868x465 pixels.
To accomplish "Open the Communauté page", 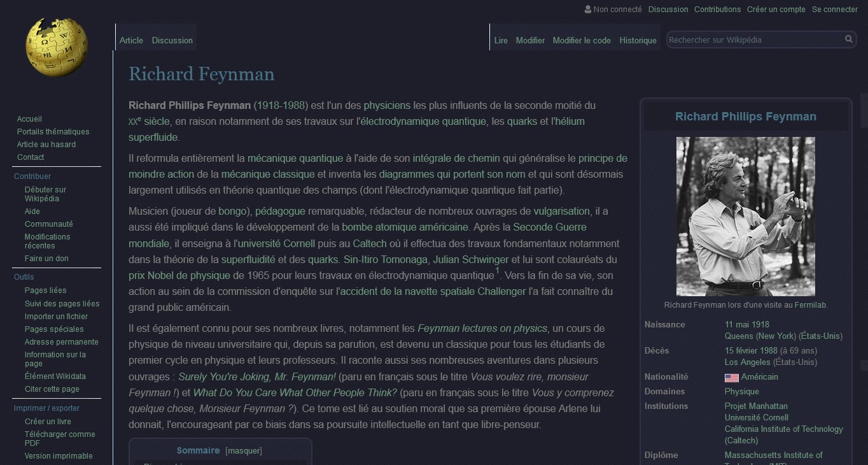I will click(x=49, y=224).
